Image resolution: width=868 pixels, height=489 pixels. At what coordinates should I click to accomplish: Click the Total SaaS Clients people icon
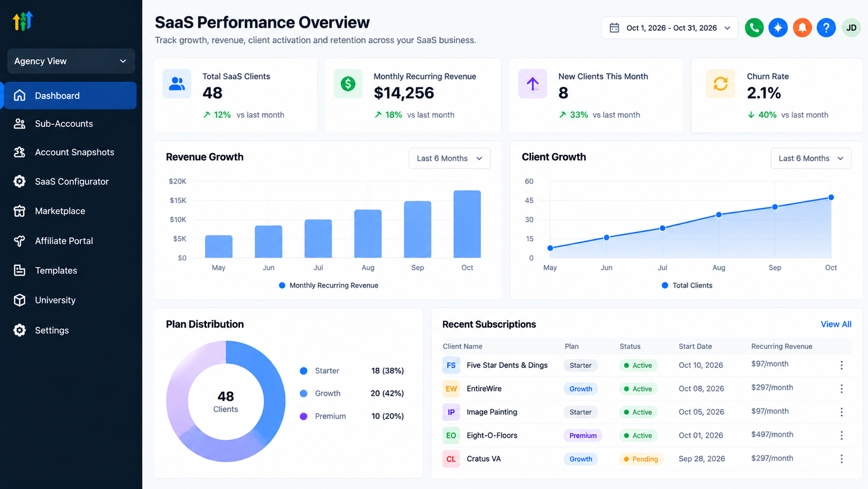point(177,84)
